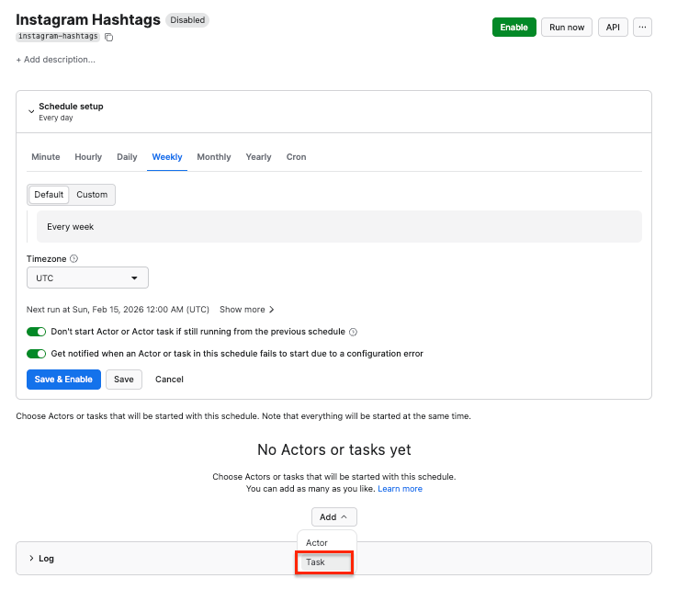Viewport: 700px width, 601px height.
Task: Open the Cron tab
Action: (x=296, y=157)
